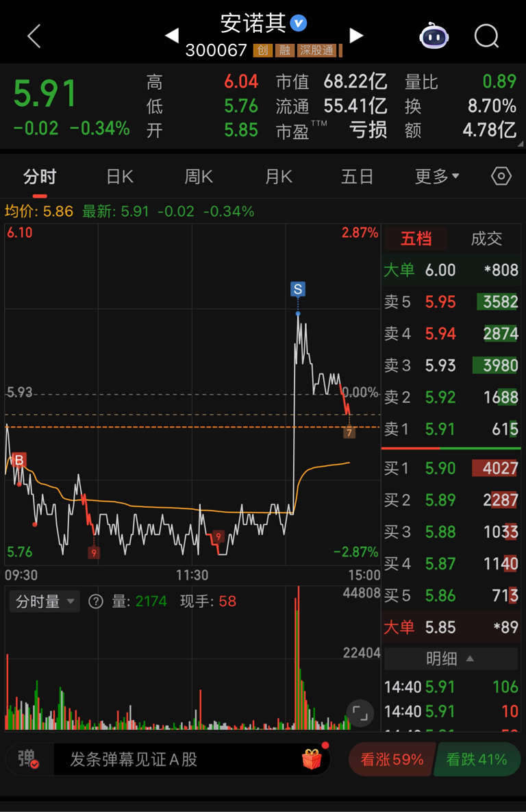The image size is (526, 812).
Task: Tap the 卖1 5.91 order row
Action: 451,429
